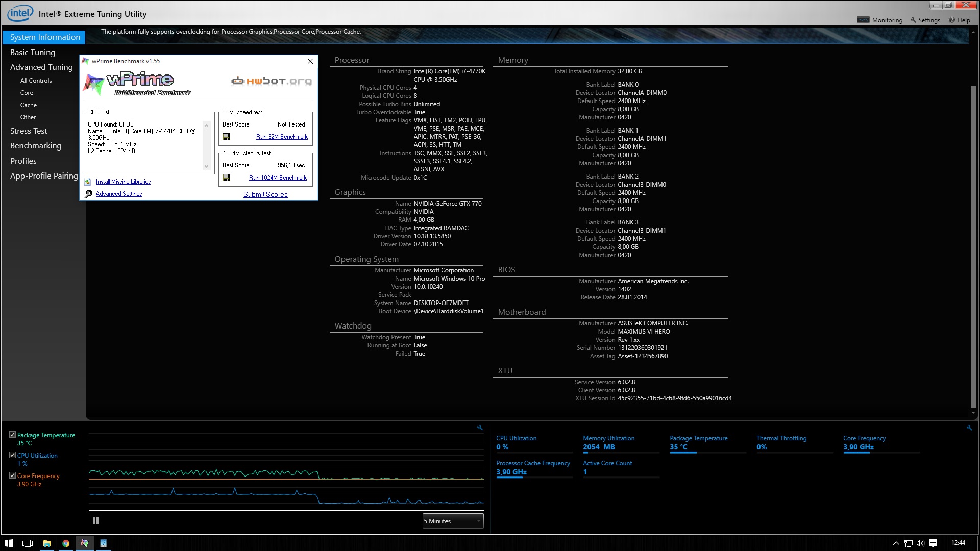Image resolution: width=980 pixels, height=551 pixels.
Task: Open the volume tray icon
Action: (920, 543)
